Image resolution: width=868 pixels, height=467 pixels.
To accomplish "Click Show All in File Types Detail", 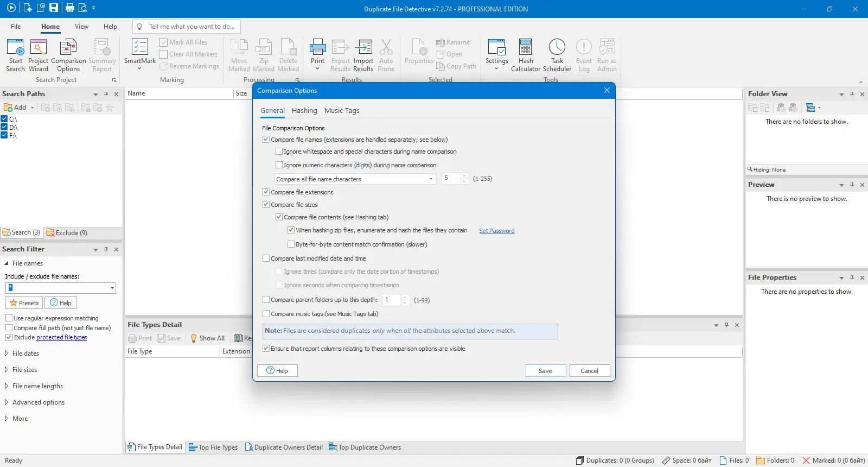I will click(x=207, y=338).
